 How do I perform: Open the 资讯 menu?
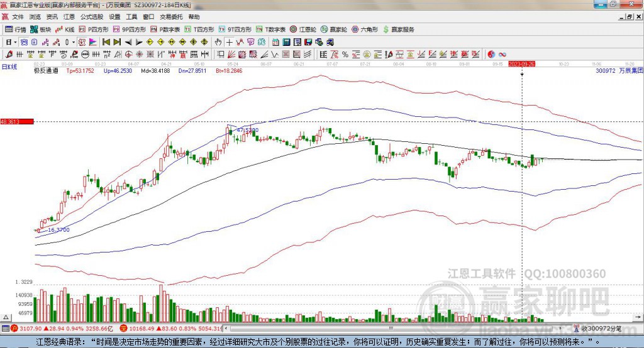click(x=52, y=17)
